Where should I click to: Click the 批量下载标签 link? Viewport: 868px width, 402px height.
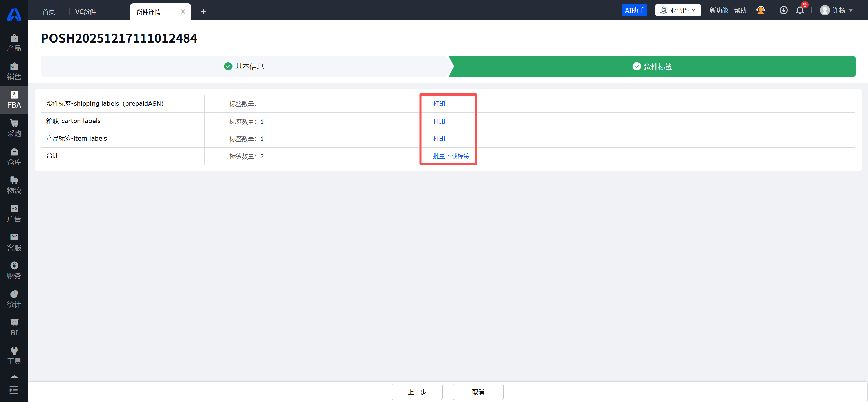tap(451, 156)
